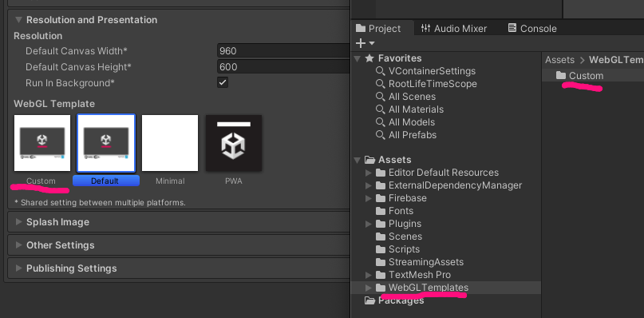Click the StreamingAssets folder icon

[x=381, y=261]
